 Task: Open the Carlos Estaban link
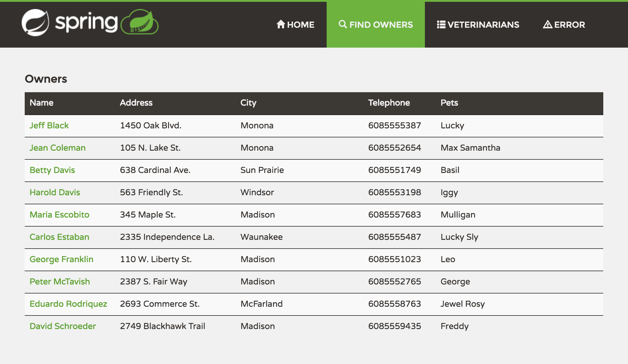[x=59, y=237]
